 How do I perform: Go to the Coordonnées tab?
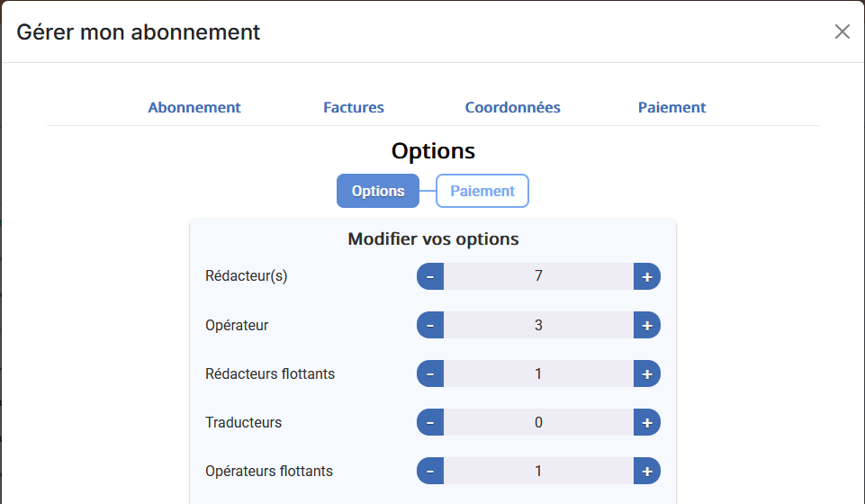click(x=512, y=107)
